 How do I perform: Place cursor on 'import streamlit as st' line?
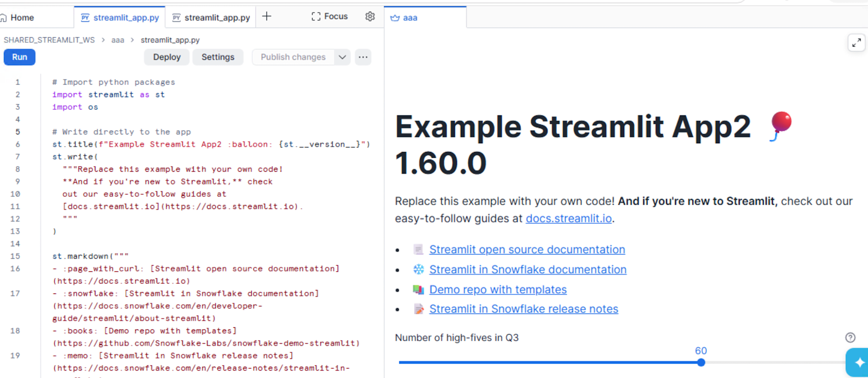tap(108, 94)
